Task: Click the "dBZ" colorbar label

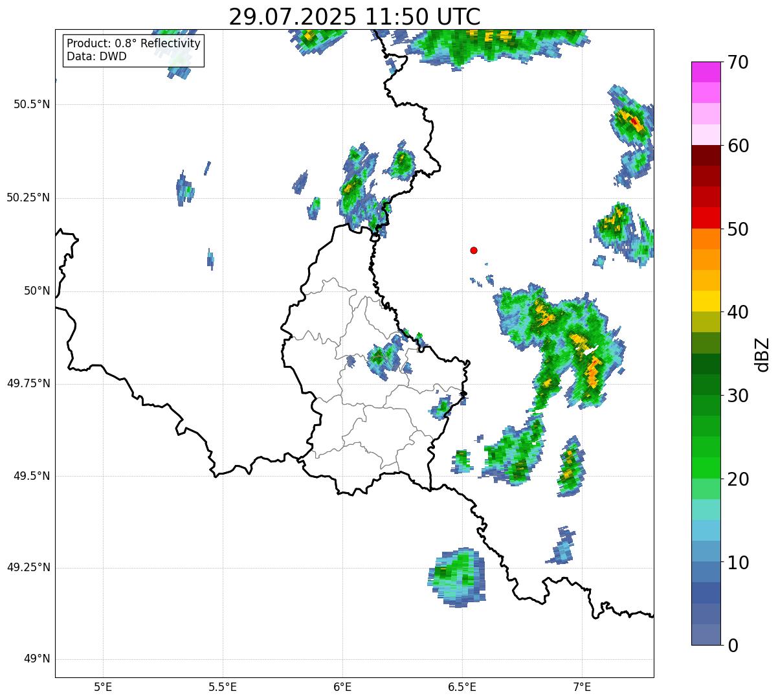Action: (x=762, y=354)
